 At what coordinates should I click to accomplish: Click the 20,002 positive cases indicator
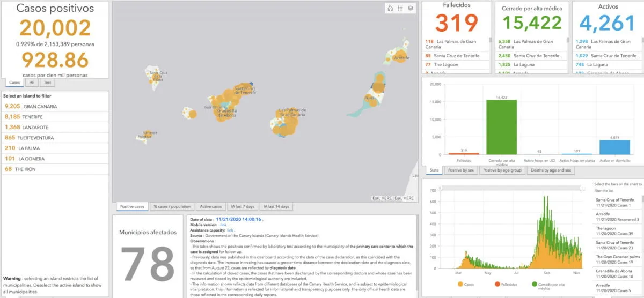pos(55,28)
